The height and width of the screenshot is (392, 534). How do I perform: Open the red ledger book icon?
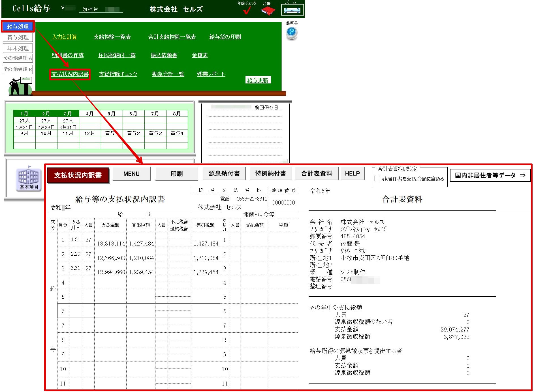pyautogui.click(x=268, y=11)
